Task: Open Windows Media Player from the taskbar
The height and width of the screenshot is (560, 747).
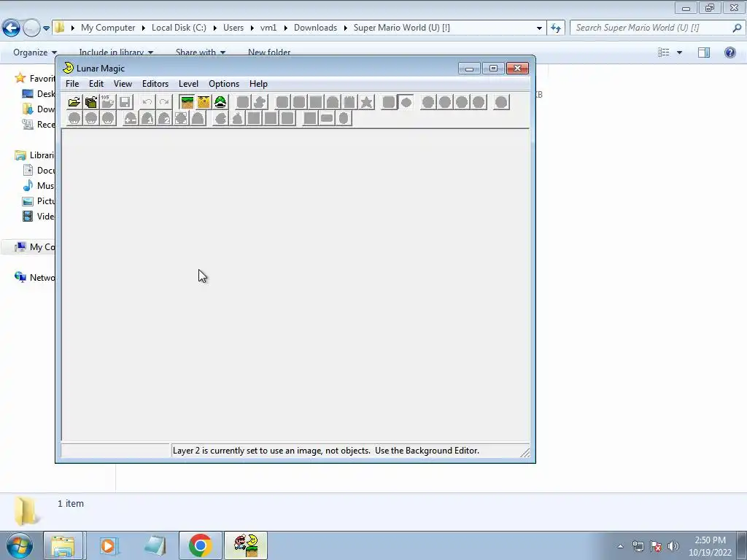Action: [x=108, y=545]
